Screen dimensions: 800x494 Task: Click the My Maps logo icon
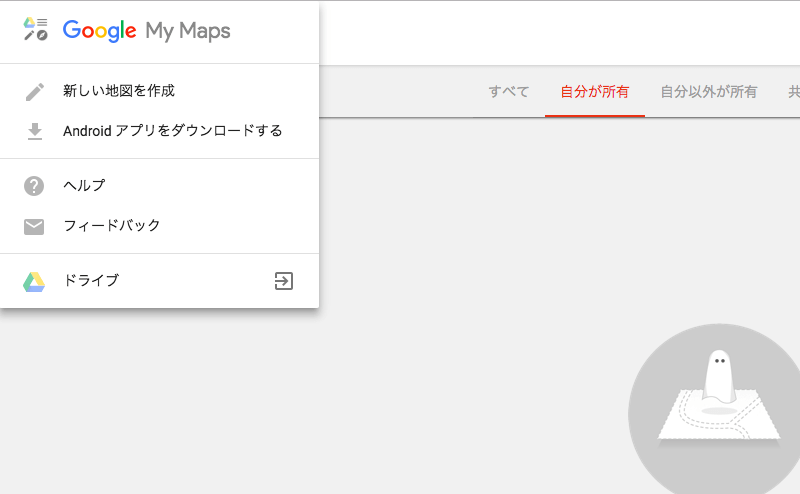click(x=35, y=29)
